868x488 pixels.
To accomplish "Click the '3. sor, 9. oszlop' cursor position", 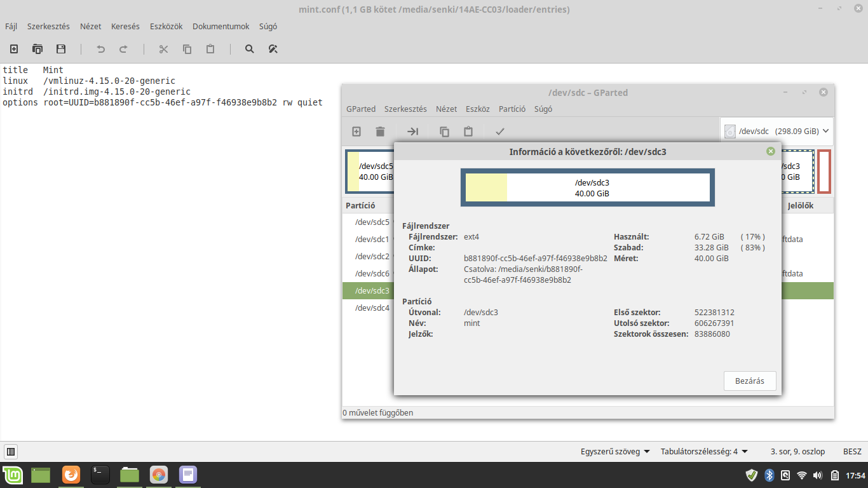I will 797,452.
